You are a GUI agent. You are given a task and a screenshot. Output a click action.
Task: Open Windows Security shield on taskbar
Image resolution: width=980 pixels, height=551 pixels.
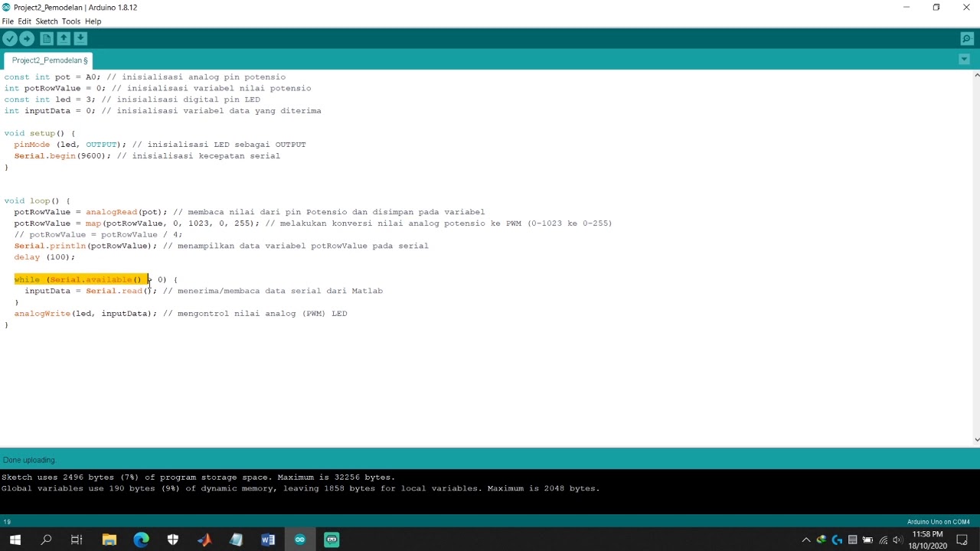point(173,540)
